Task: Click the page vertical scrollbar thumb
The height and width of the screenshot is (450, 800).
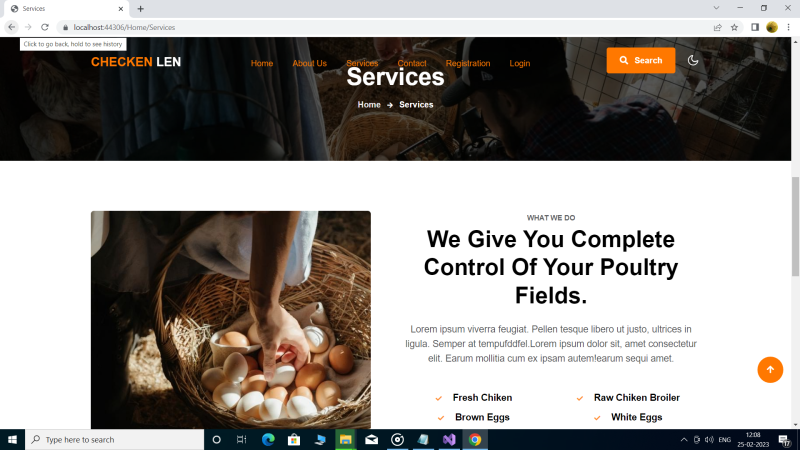Action: click(795, 227)
